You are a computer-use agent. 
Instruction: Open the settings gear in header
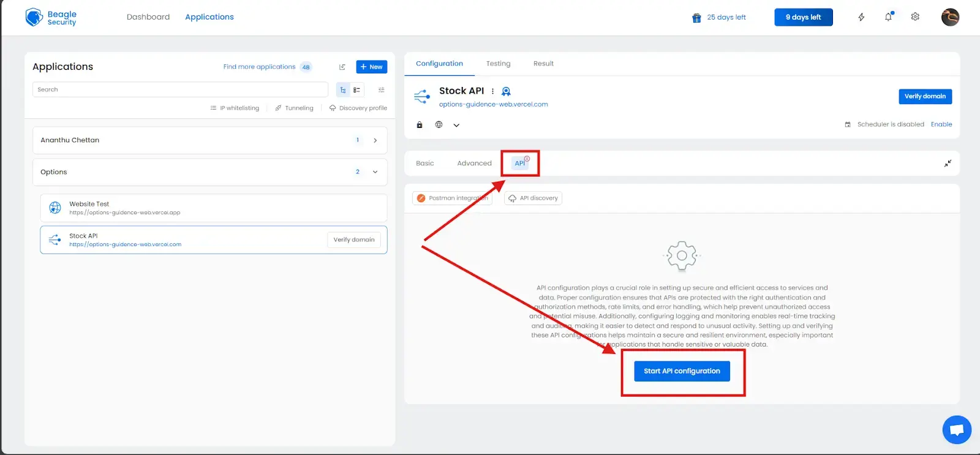point(915,17)
